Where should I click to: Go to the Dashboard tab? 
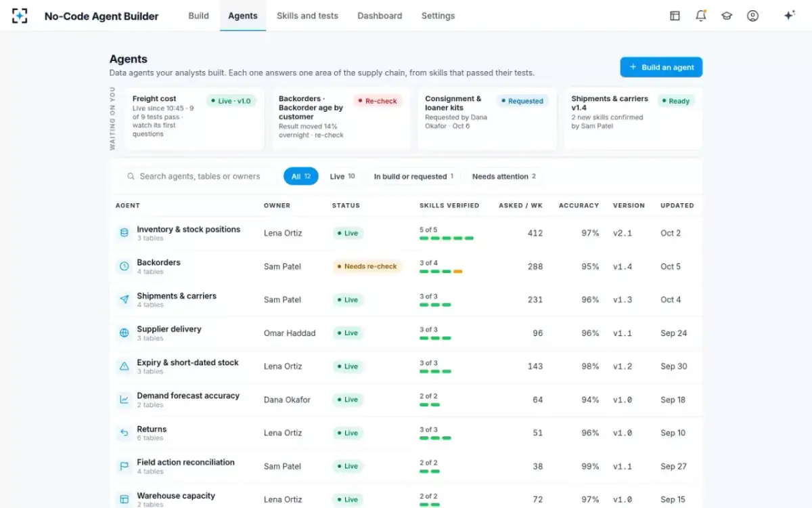coord(380,16)
